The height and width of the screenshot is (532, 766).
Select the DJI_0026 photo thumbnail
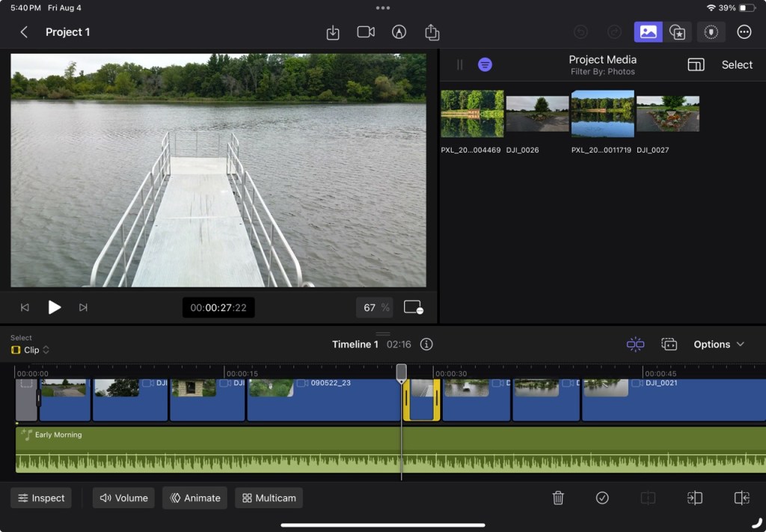click(x=537, y=114)
